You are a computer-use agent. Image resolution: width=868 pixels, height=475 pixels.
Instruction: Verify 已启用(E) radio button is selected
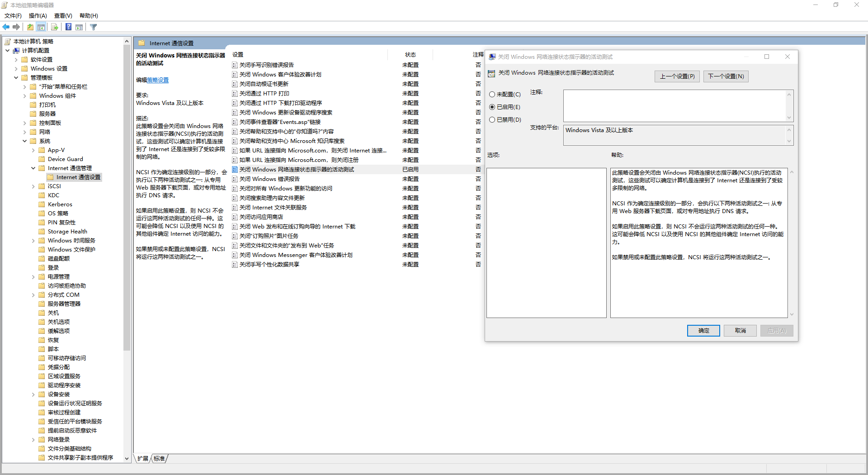point(492,107)
